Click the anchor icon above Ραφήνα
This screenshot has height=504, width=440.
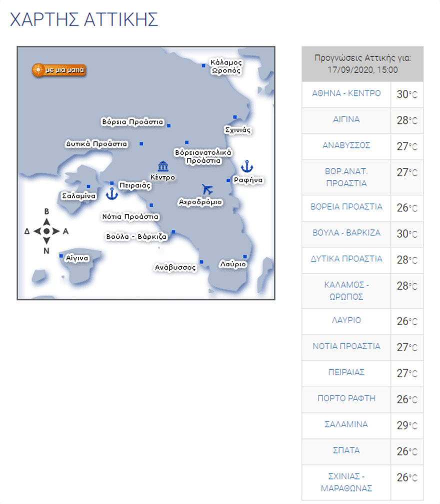click(x=246, y=166)
